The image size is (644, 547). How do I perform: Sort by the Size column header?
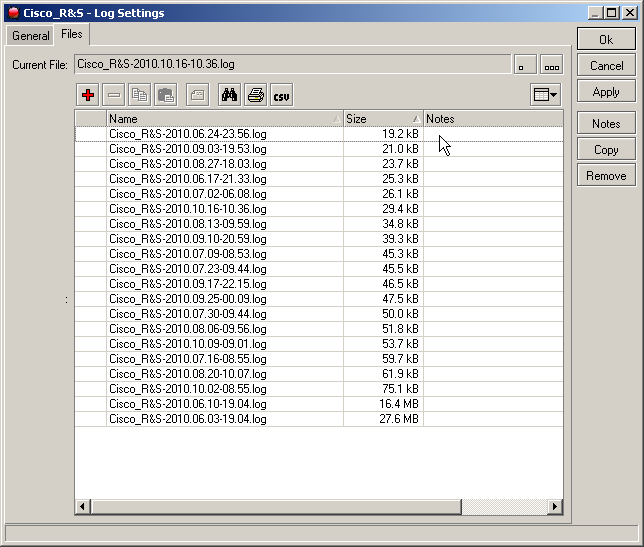click(383, 119)
